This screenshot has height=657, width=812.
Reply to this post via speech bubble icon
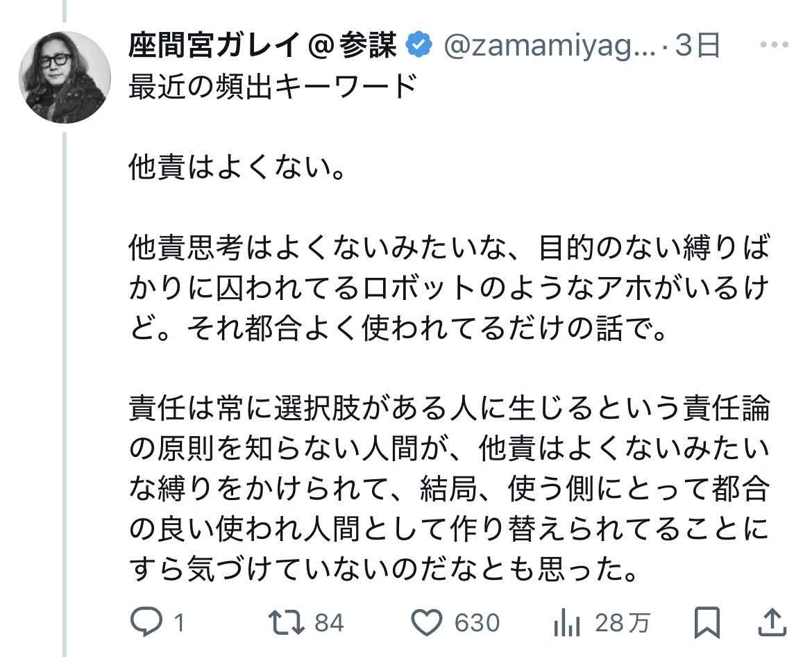click(146, 622)
